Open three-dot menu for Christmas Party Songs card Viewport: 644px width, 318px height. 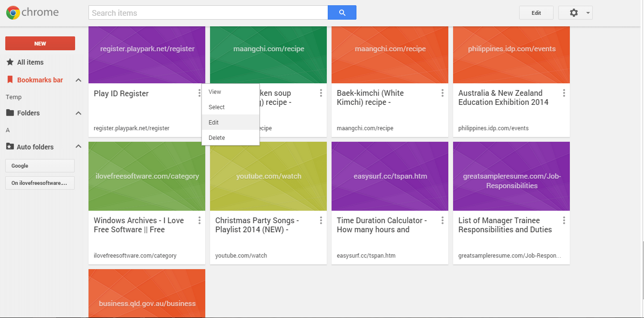pyautogui.click(x=321, y=220)
